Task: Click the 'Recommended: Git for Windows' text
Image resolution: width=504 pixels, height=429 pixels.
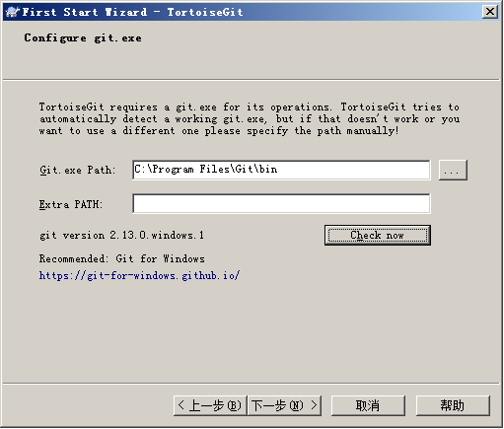Action: [122, 258]
